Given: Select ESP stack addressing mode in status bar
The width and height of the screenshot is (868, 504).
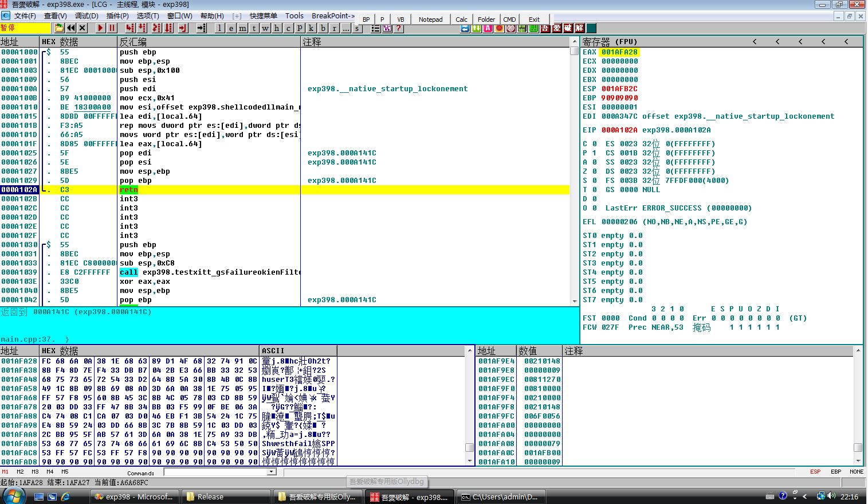Looking at the screenshot, I should tap(815, 472).
